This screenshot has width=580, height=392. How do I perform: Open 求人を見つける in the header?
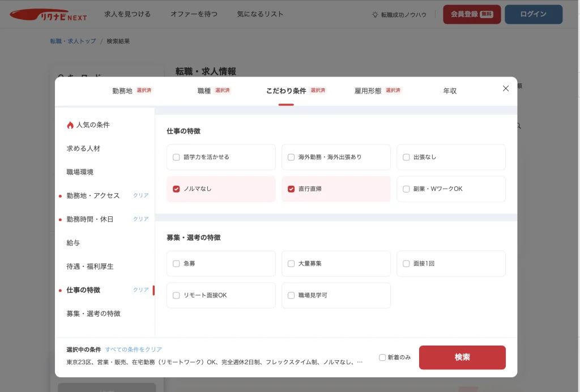point(127,14)
